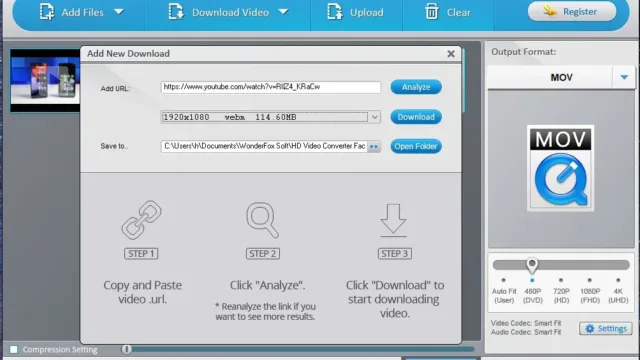The image size is (640, 360).
Task: Enable the Compression Setting checkbox
Action: coord(14,349)
